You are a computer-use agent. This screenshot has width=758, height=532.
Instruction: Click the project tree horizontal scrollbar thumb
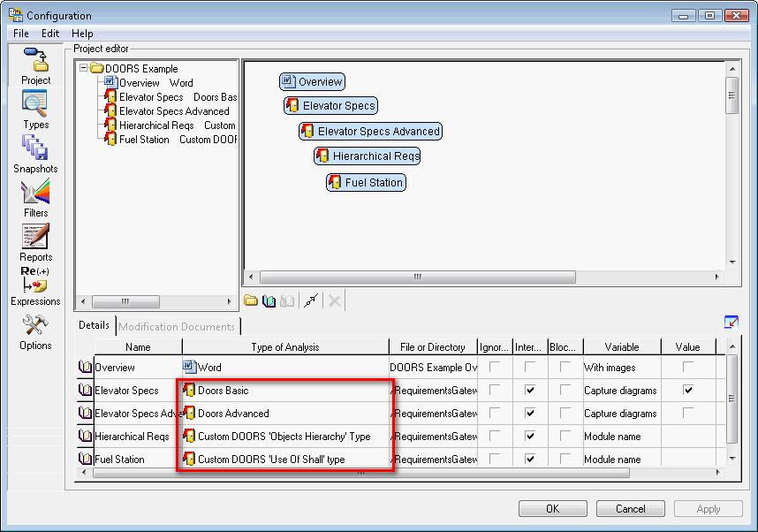pos(125,301)
